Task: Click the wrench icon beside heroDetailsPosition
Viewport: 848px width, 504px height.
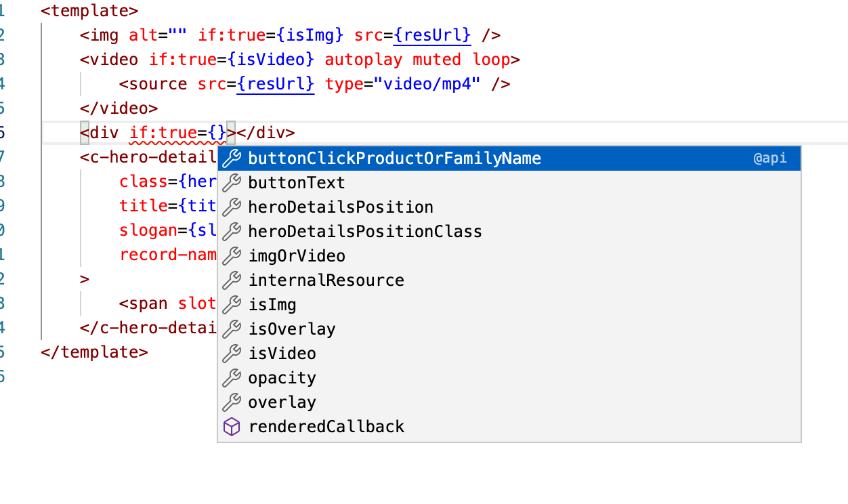Action: (231, 207)
